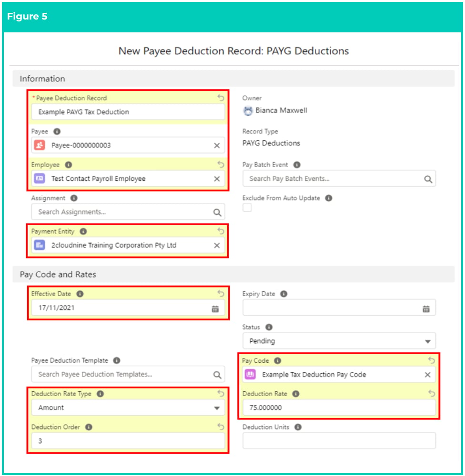Undo changes to Deduction Rate field

(x=432, y=394)
